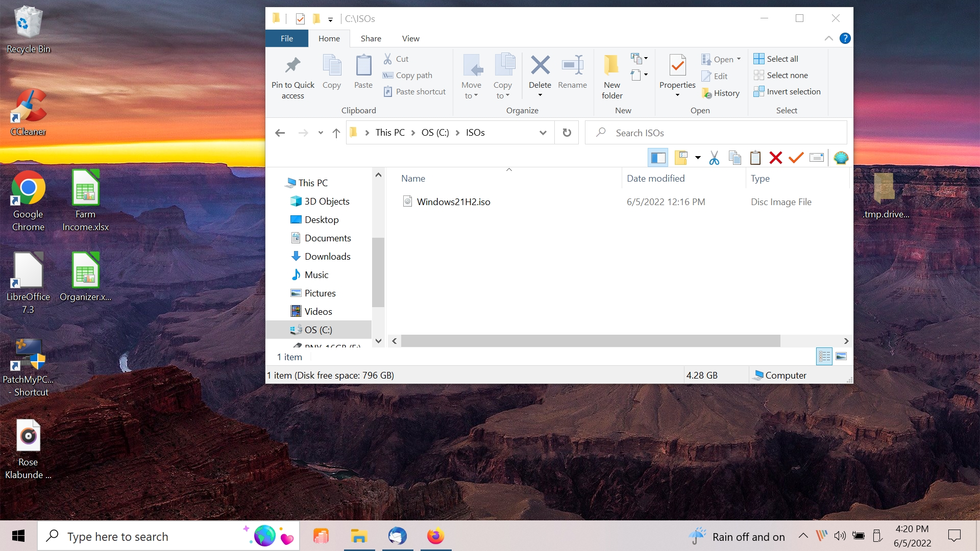The height and width of the screenshot is (551, 980).
Task: Switch to details view in status bar
Action: [824, 356]
